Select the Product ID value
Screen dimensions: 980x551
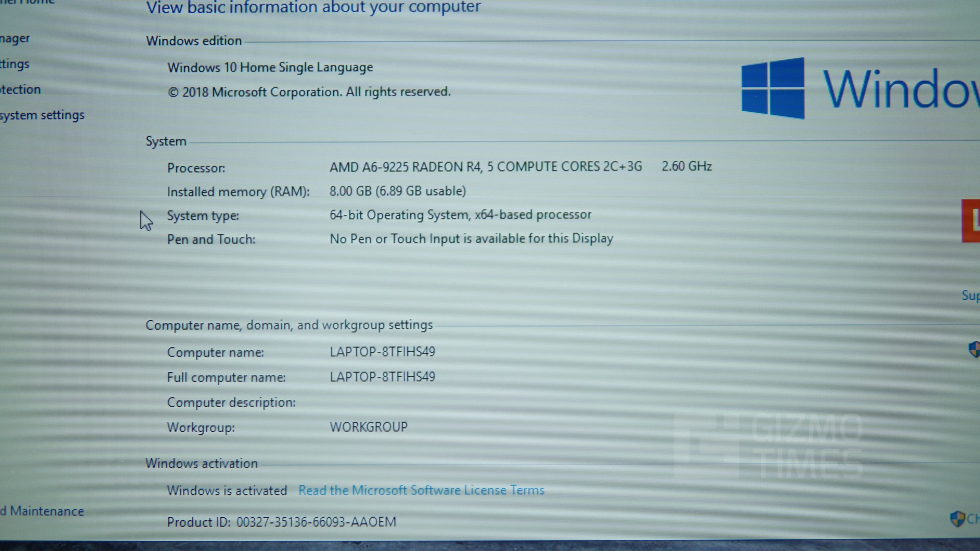[x=317, y=521]
